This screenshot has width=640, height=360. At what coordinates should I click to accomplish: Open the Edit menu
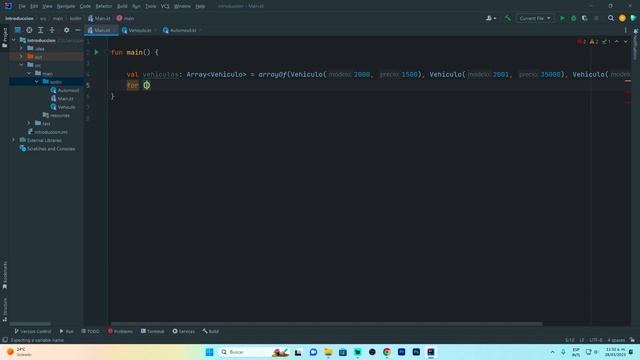34,6
